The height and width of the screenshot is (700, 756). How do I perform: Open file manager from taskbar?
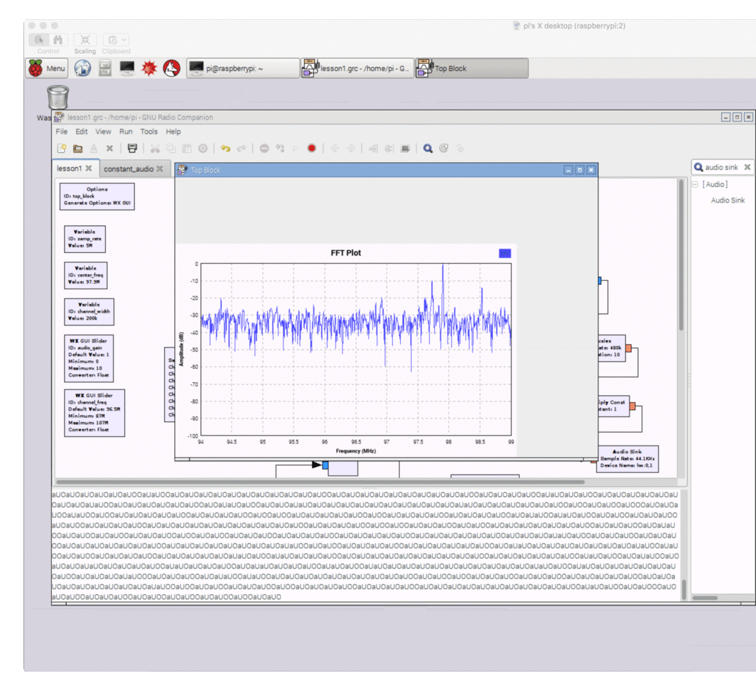coord(104,68)
